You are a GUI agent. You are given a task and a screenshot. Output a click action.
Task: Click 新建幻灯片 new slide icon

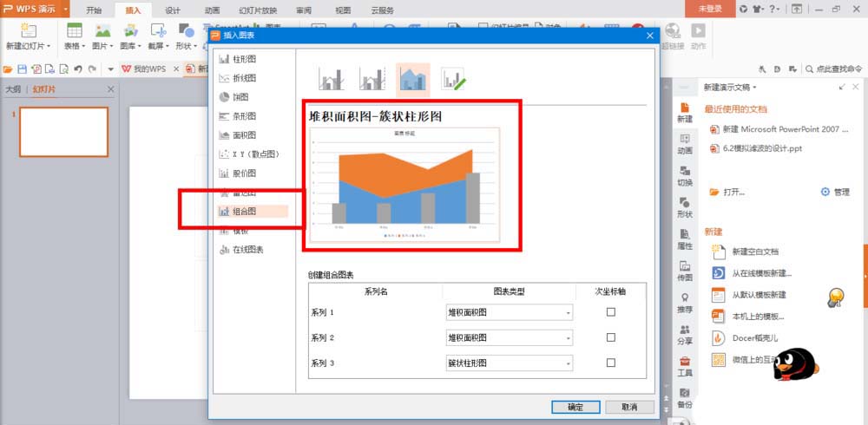coord(29,31)
